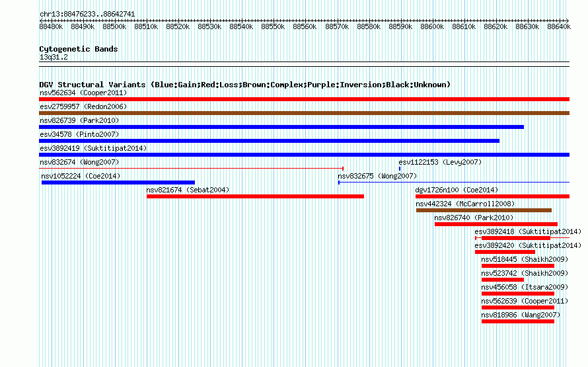The image size is (588, 367).
Task: Open the esv3892418 (Suktitipat2014) label
Action: pos(528,231)
